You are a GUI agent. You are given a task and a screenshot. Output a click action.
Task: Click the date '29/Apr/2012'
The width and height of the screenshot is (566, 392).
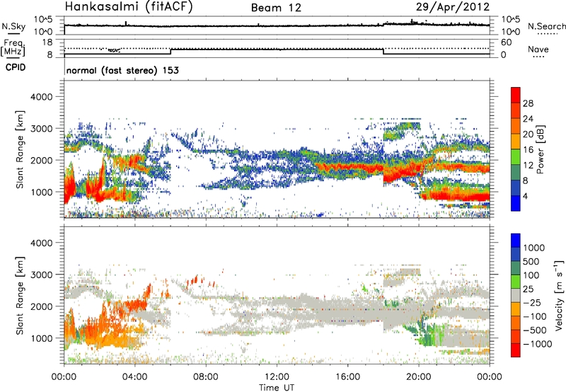[453, 7]
